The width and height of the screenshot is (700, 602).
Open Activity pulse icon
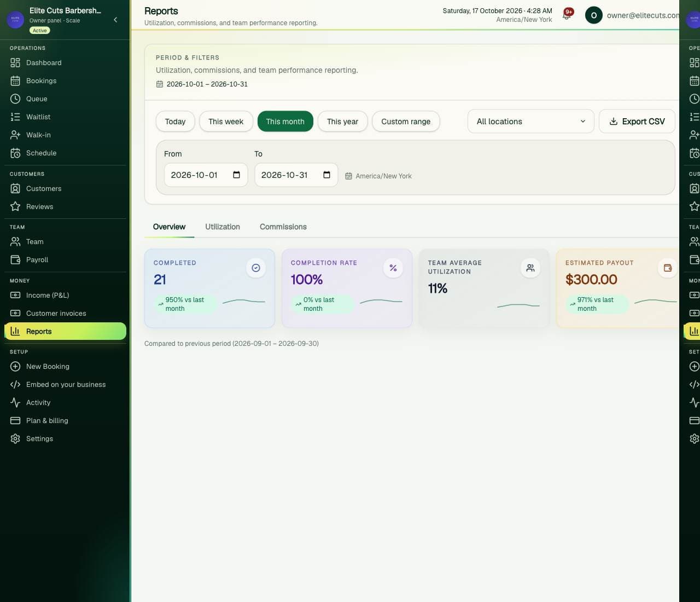click(x=15, y=403)
